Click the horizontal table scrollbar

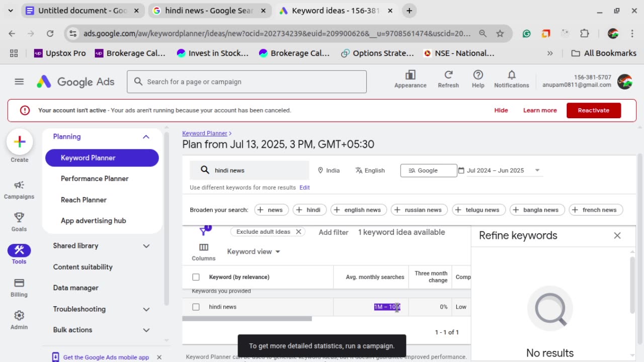[247, 319]
